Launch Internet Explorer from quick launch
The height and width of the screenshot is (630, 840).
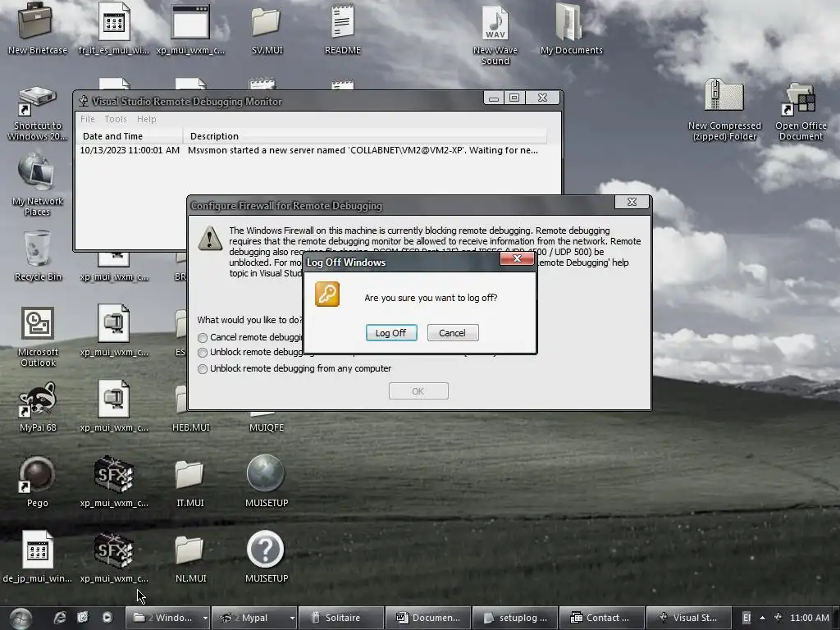click(59, 618)
